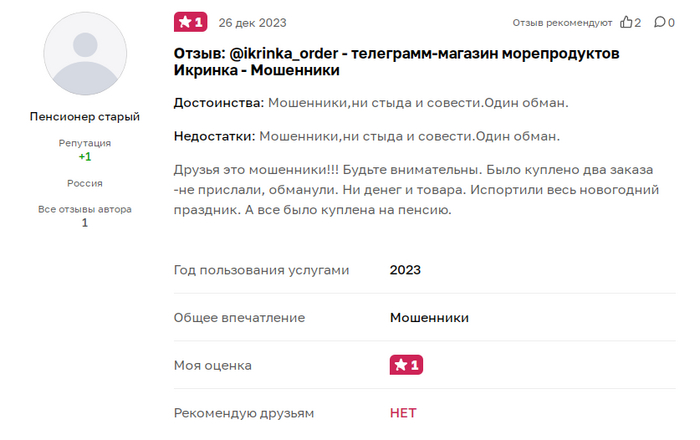Open the author's reviews count under Все отзывы автора

[x=85, y=223]
